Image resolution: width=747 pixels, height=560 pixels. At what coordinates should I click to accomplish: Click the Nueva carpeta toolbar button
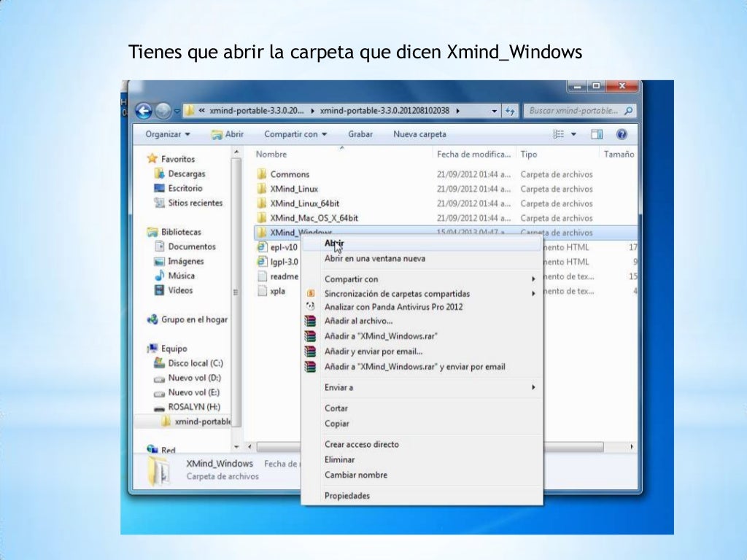pyautogui.click(x=419, y=134)
